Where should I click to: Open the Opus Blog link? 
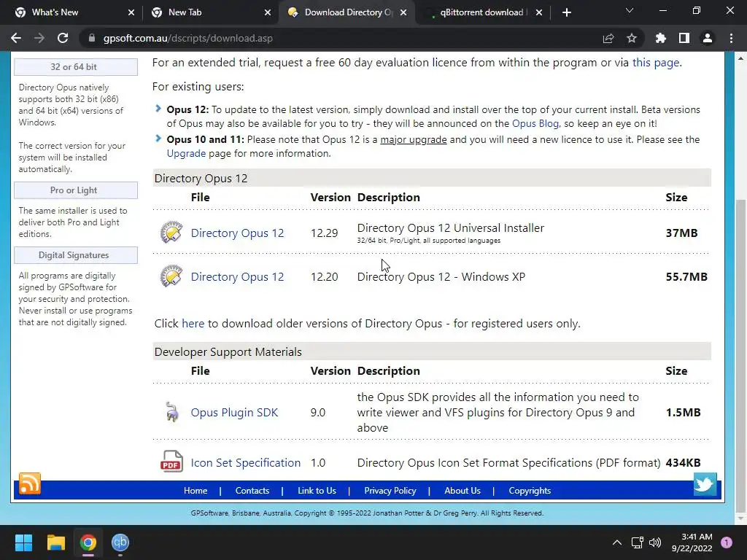(x=535, y=123)
